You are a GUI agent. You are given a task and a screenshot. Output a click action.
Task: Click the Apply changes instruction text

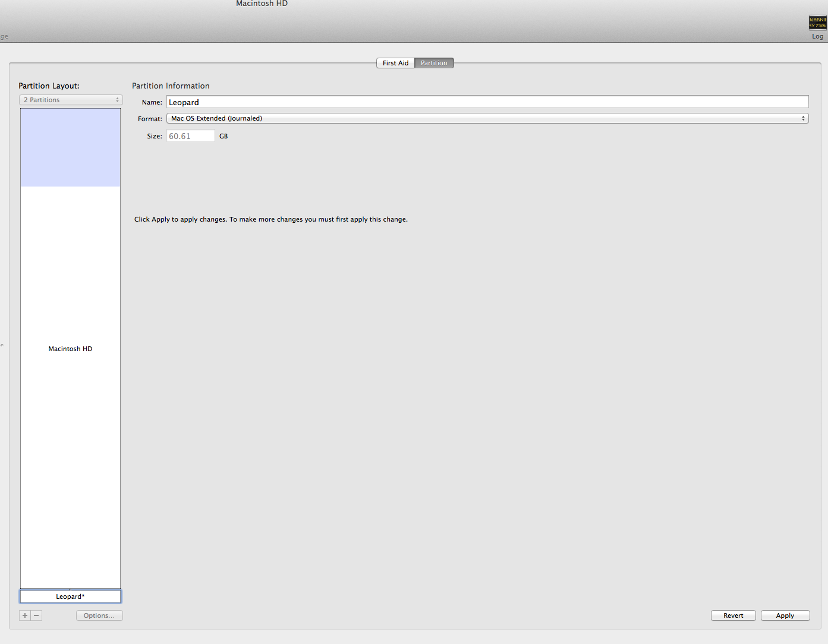271,219
